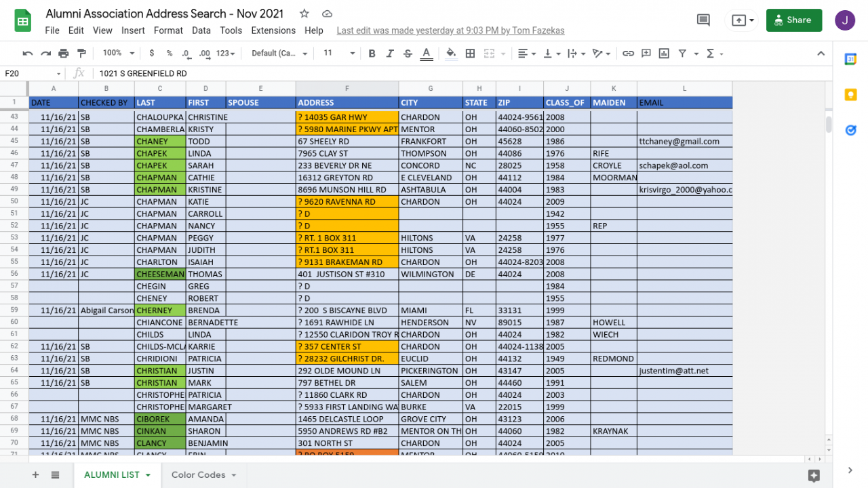The width and height of the screenshot is (868, 488).
Task: Click the Undo arrow in the toolbar
Action: 28,54
